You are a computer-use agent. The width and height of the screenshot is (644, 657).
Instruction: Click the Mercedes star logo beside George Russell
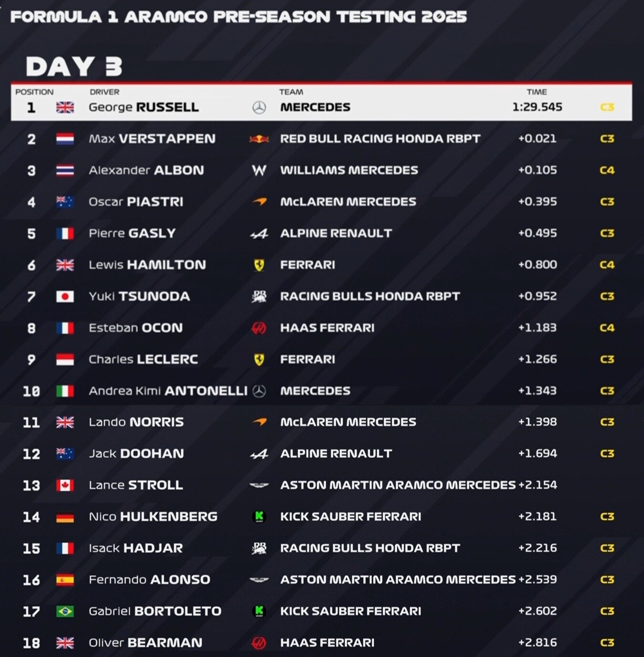259,108
